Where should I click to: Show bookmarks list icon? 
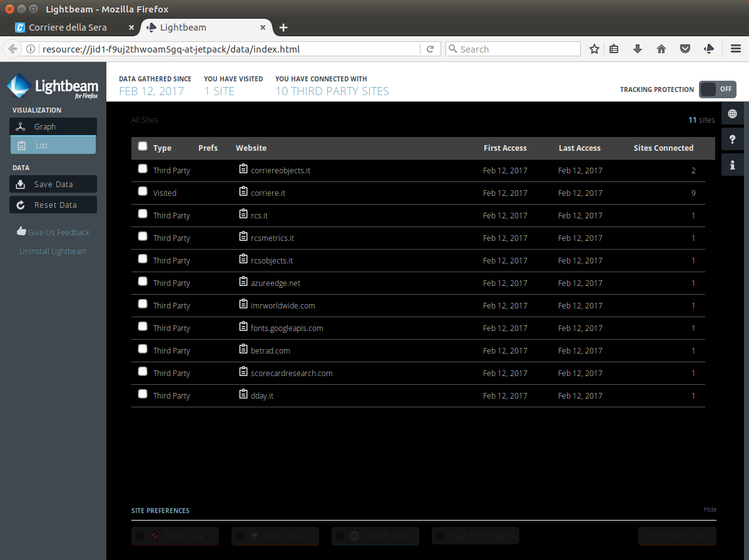pyautogui.click(x=614, y=49)
